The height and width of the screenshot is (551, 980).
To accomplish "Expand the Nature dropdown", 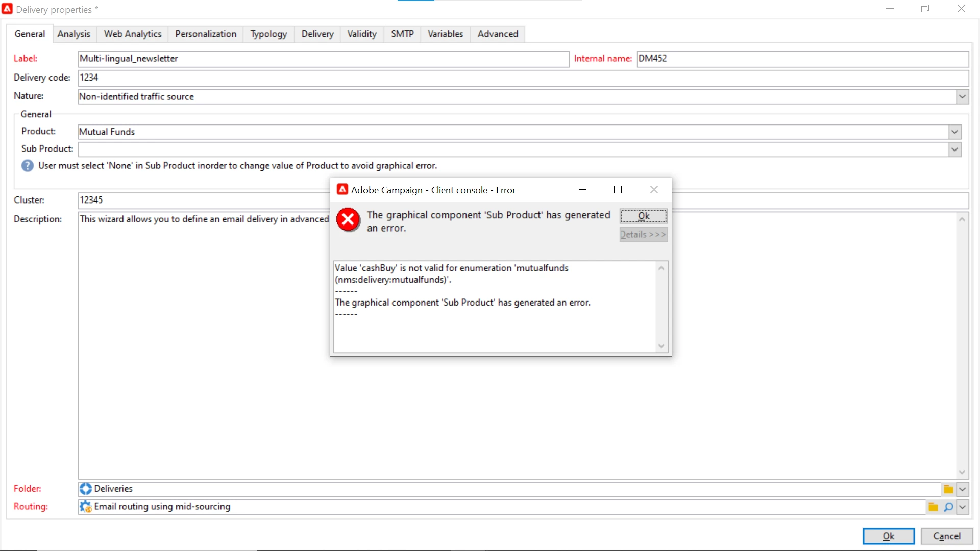I will (x=962, y=96).
